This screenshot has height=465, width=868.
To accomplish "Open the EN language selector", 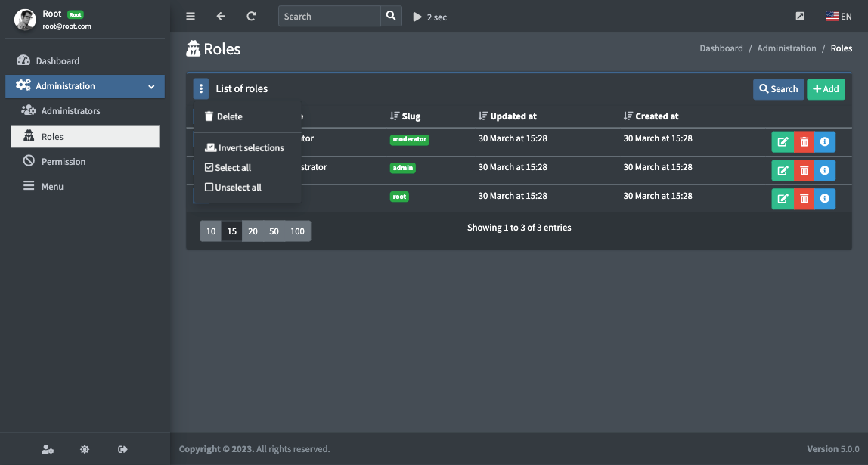I will pyautogui.click(x=839, y=17).
